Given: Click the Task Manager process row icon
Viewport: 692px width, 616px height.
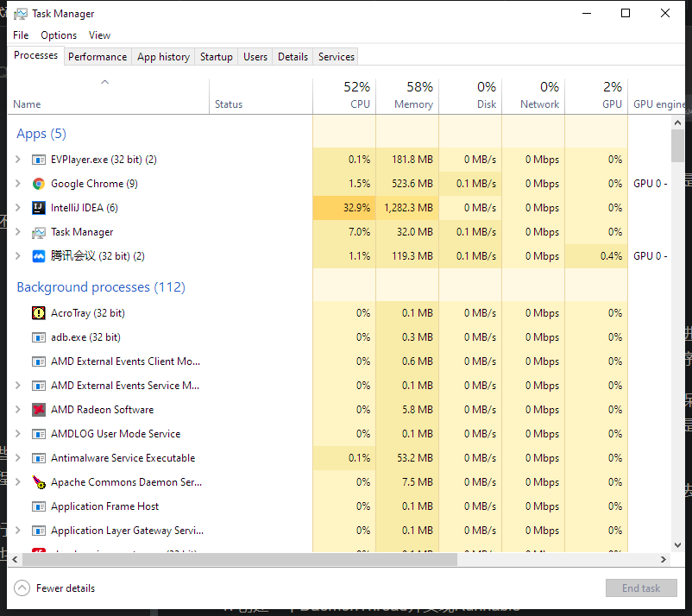Looking at the screenshot, I should 38,232.
